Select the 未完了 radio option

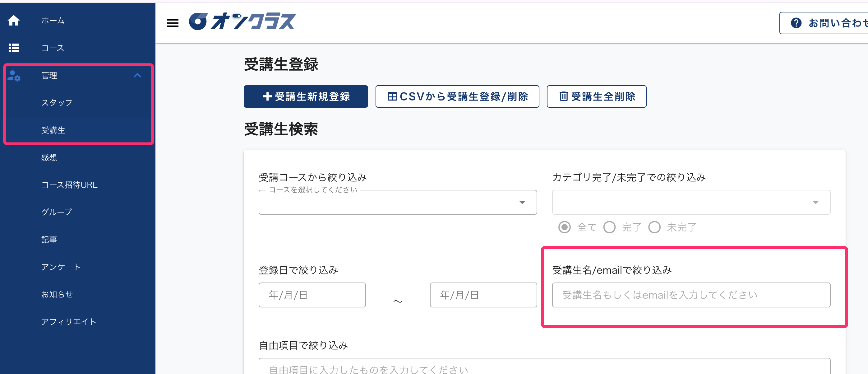[x=654, y=227]
